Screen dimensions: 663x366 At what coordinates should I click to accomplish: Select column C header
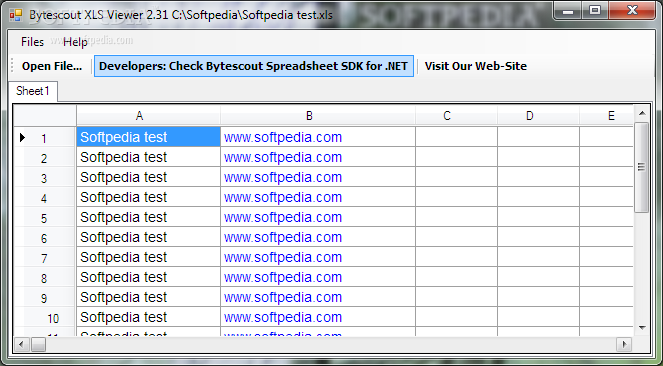[456, 115]
